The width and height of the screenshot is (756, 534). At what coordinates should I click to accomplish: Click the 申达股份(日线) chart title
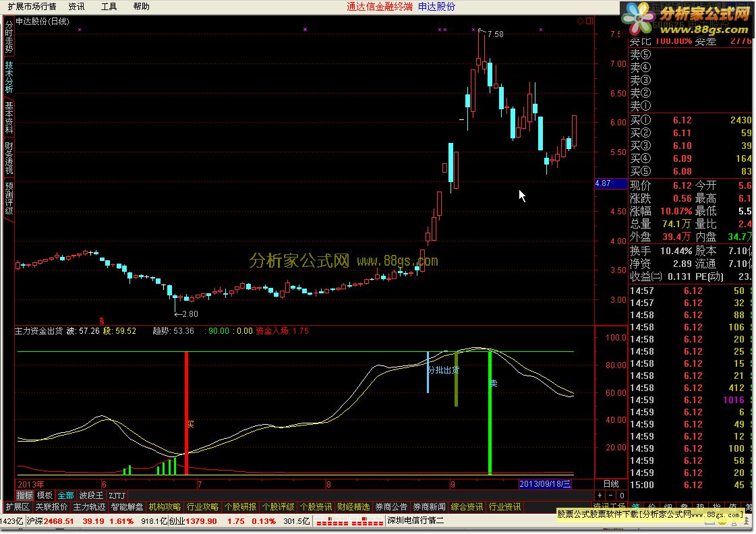(x=42, y=21)
